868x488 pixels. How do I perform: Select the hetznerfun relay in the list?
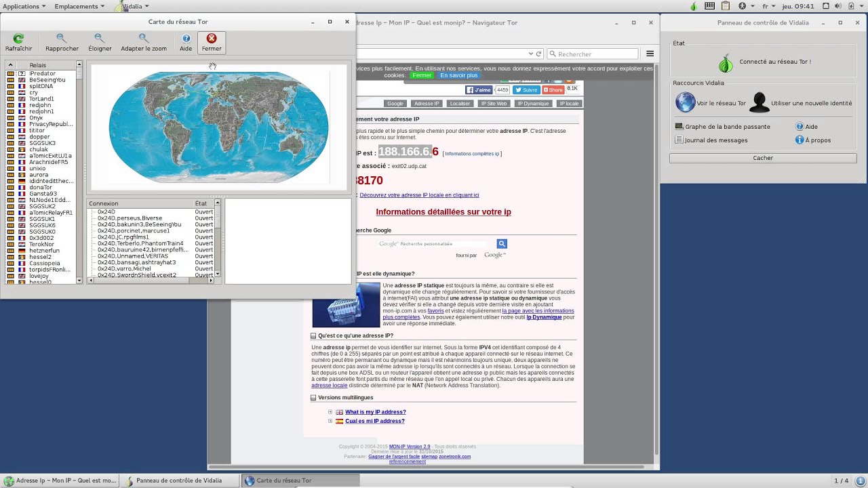[44, 251]
